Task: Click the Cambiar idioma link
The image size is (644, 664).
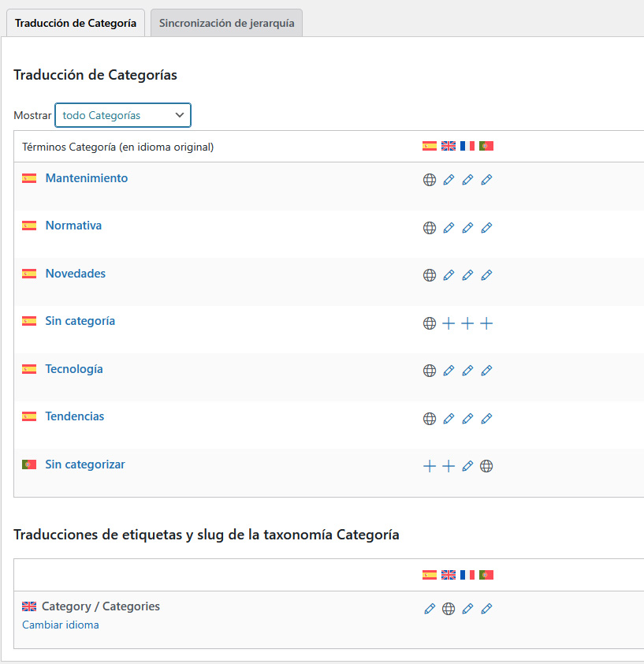Action: click(x=61, y=625)
